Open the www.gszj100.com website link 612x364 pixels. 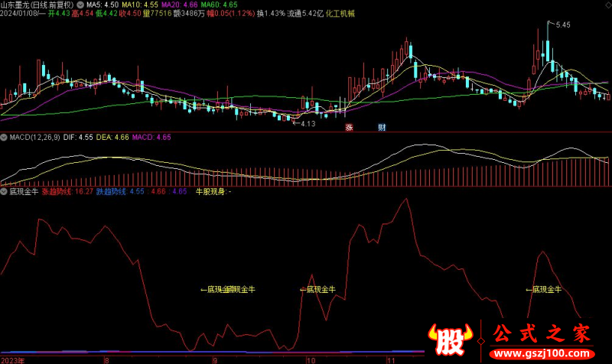[x=541, y=354]
